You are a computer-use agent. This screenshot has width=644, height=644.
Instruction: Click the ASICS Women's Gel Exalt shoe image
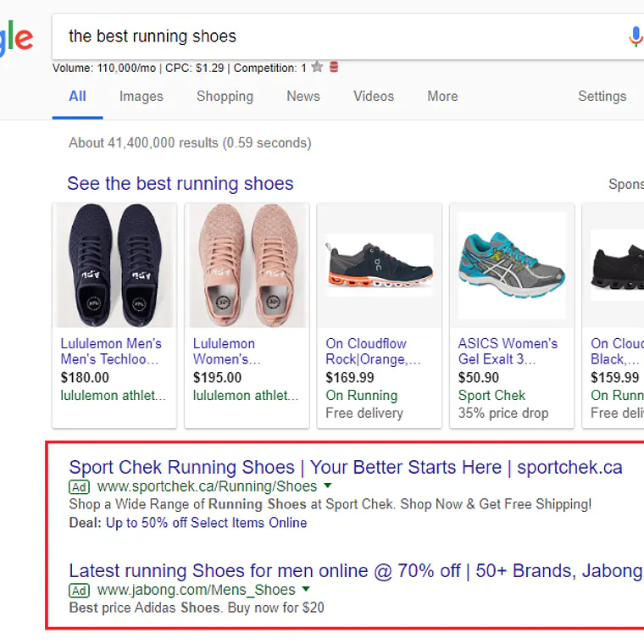[512, 265]
